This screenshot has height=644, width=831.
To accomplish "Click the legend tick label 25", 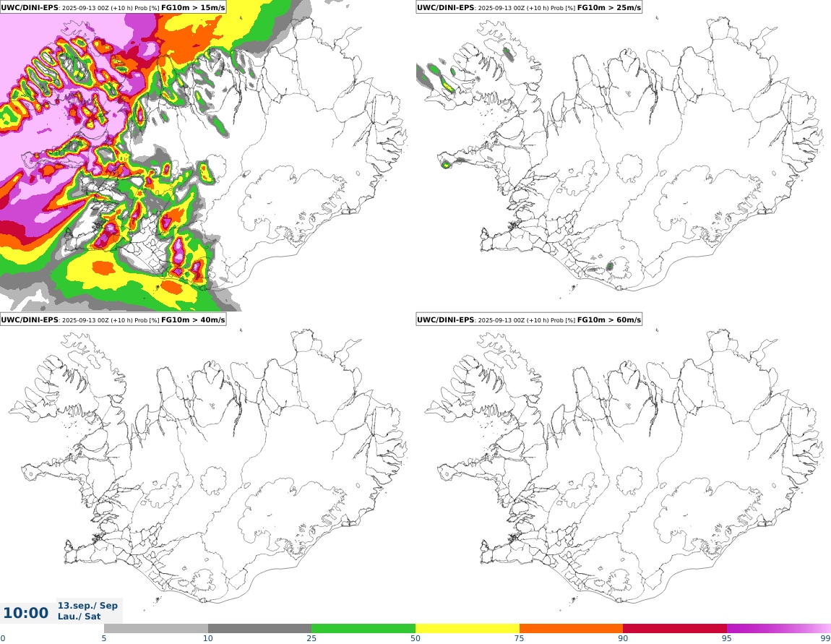I will (x=311, y=638).
